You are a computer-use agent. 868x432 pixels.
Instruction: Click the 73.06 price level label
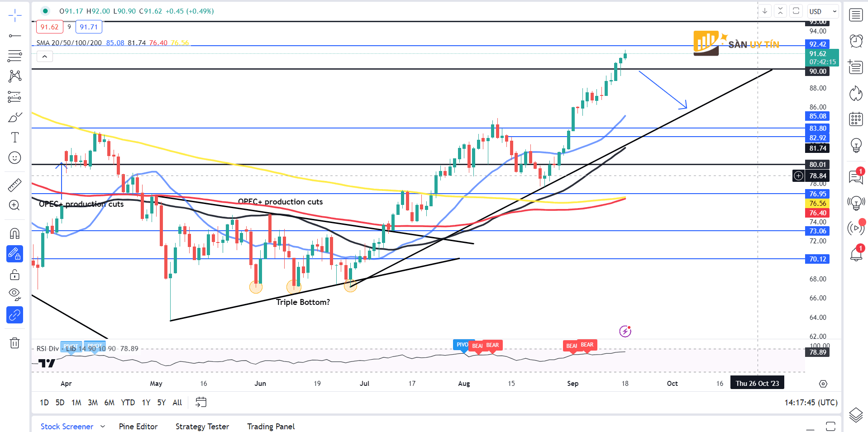pos(818,231)
